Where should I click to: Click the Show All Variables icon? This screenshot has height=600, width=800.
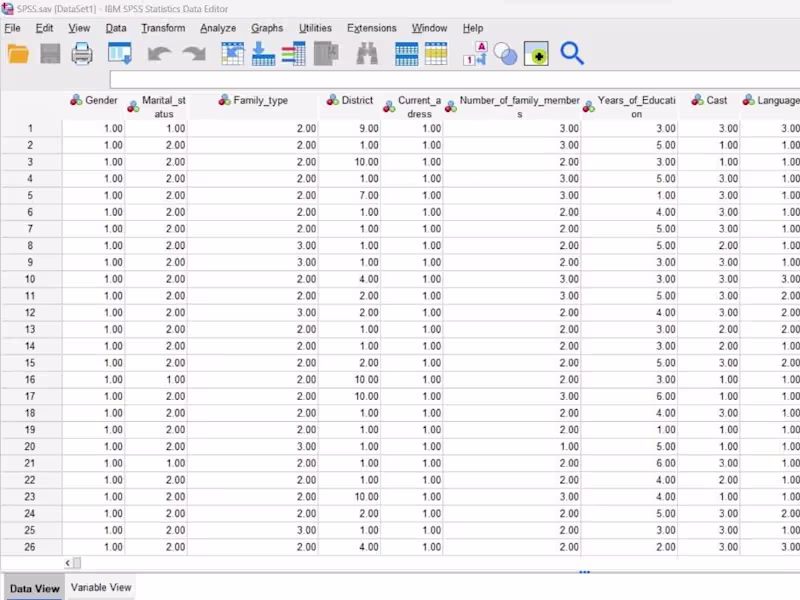[537, 55]
